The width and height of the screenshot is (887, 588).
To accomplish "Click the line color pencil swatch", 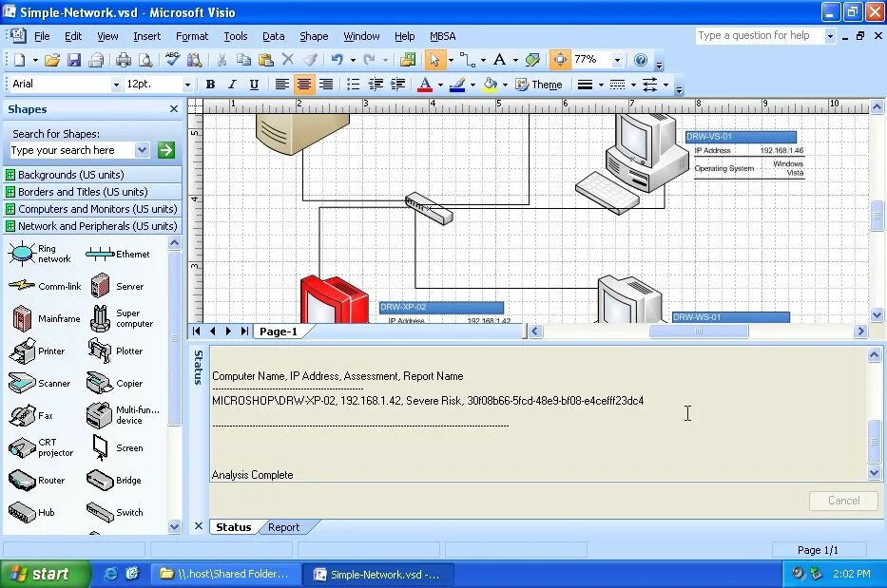I will point(457,85).
